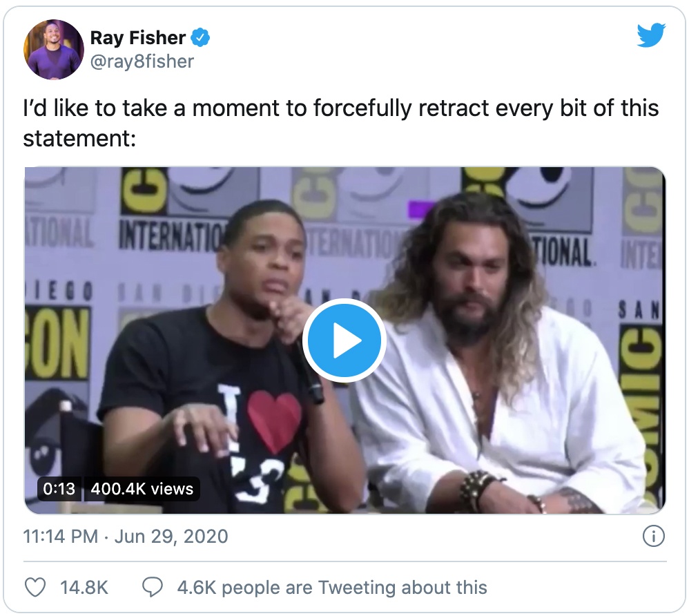Open Ray Fisher's profile avatar
This screenshot has width=689, height=616.
(54, 49)
